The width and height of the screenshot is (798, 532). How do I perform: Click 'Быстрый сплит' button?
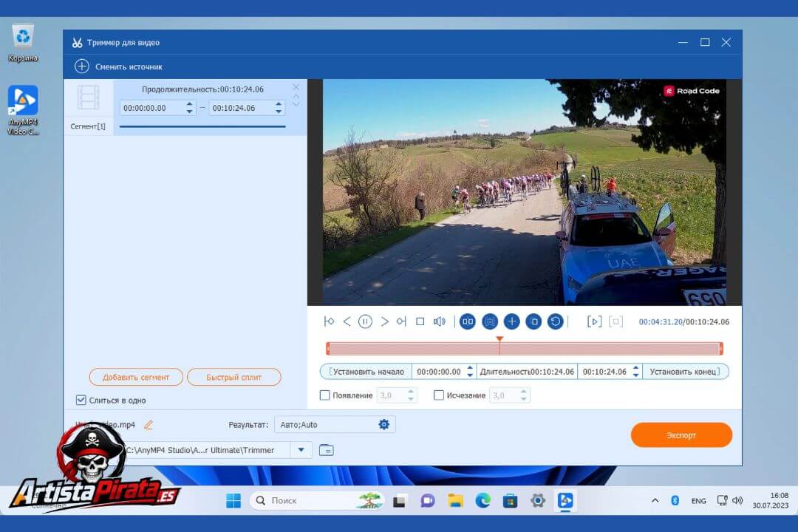coord(233,378)
